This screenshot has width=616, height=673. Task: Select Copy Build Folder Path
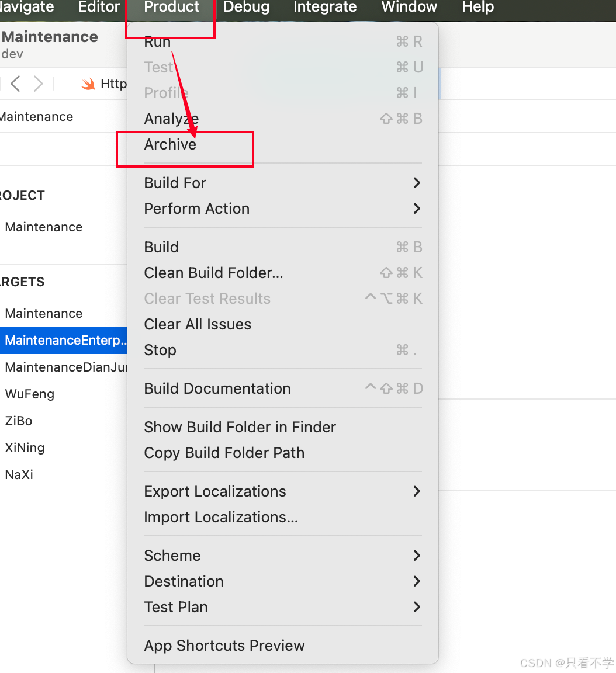click(x=283, y=453)
